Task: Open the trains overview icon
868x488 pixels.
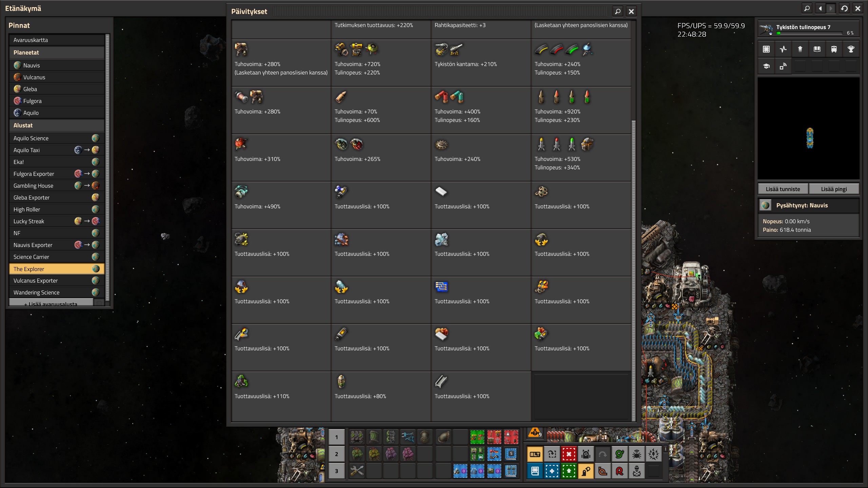Action: coord(834,49)
